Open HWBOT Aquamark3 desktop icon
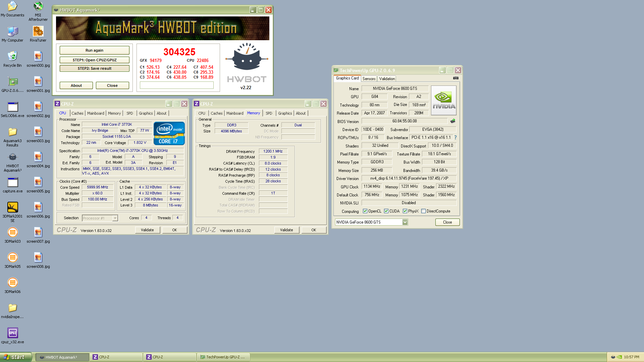644x362 pixels. [x=12, y=162]
